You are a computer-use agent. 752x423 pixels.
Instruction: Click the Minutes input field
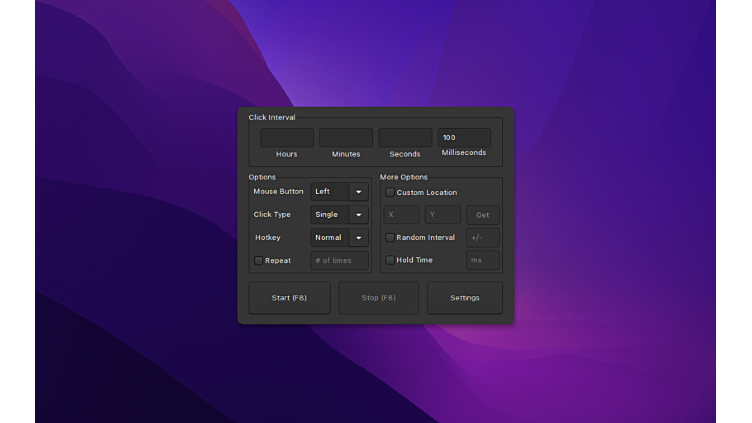click(346, 138)
